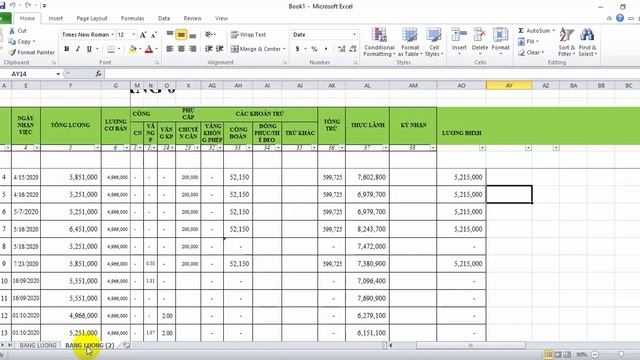Open the Format cells menu

pyautogui.click(x=500, y=41)
